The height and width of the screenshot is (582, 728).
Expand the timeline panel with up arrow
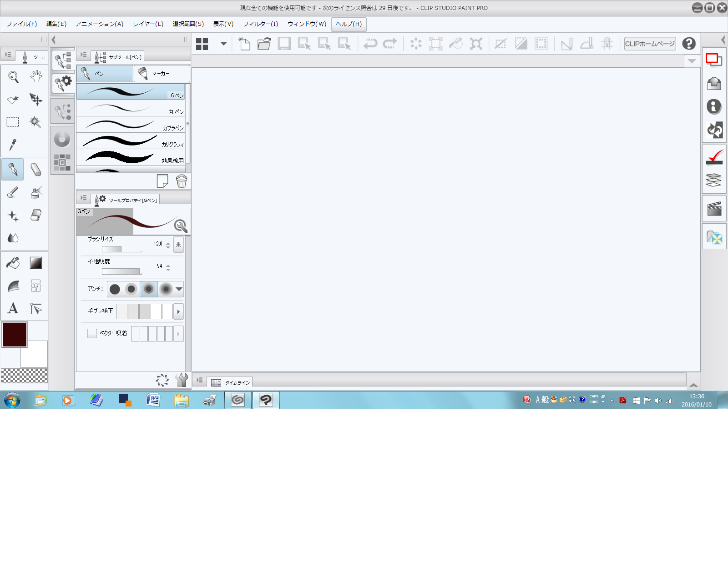tap(693, 385)
